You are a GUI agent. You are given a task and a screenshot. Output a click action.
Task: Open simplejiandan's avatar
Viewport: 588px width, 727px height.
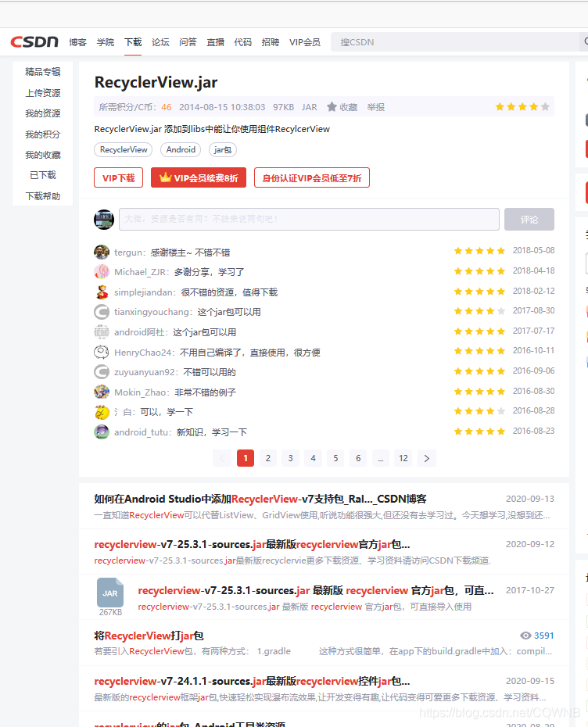(102, 292)
